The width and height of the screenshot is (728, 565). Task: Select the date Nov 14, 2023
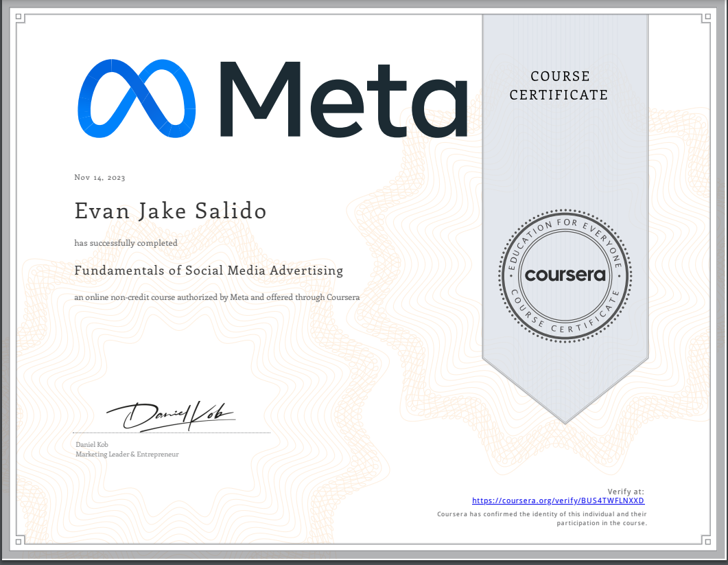99,178
